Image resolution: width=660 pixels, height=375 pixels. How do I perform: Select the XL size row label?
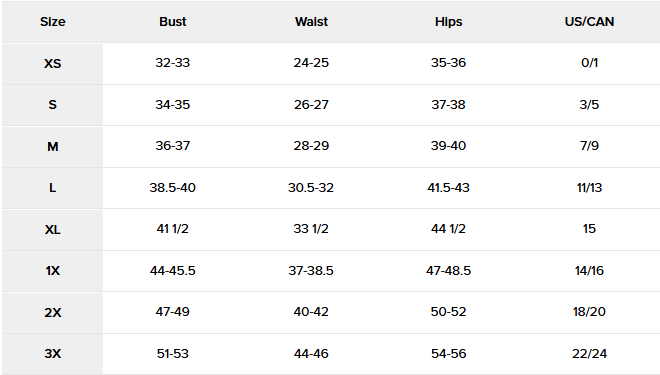(53, 230)
